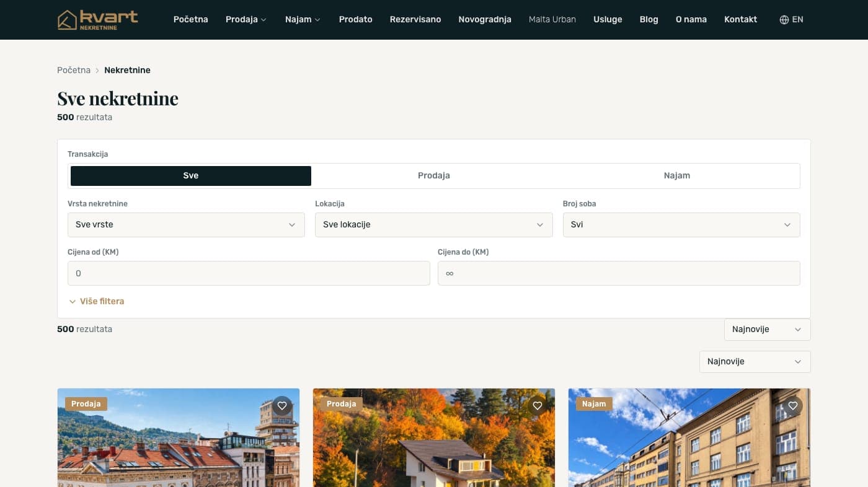The width and height of the screenshot is (868, 487).
Task: Open the Malta Urban page
Action: (x=552, y=20)
